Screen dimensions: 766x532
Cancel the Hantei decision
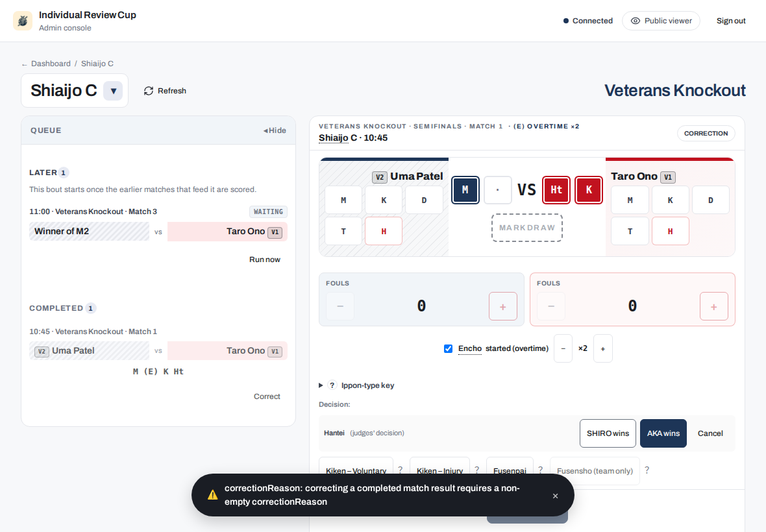(710, 433)
